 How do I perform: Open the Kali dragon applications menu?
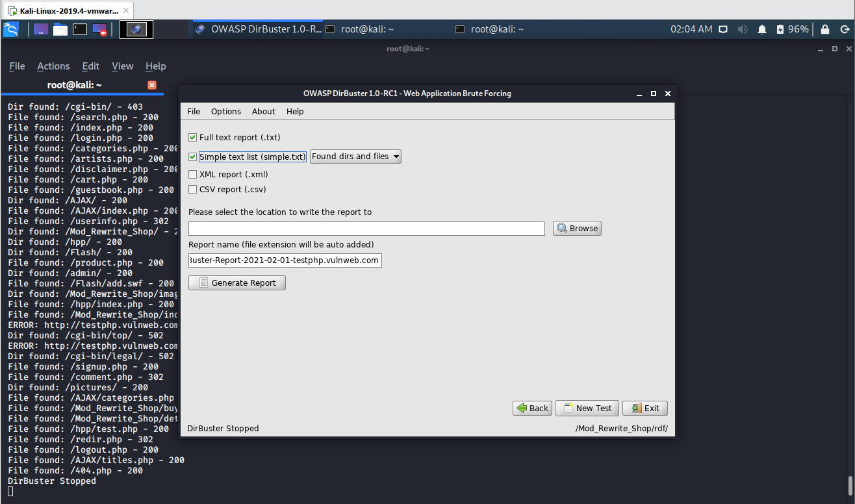coord(10,29)
